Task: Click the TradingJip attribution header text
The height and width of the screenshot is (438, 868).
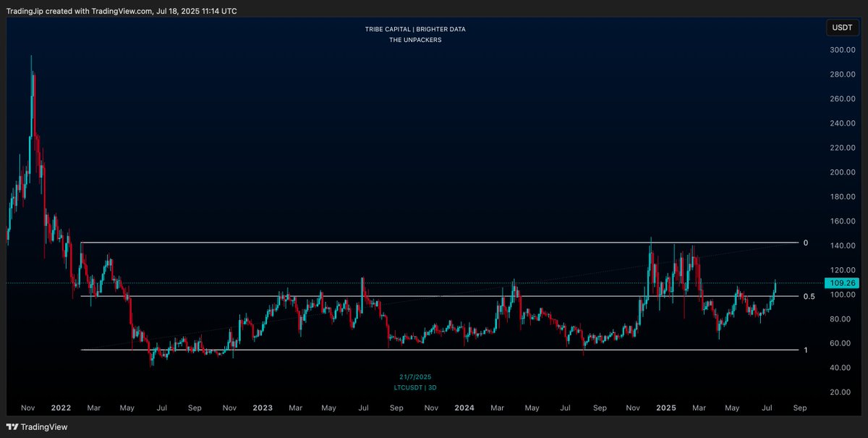Action: 121,11
